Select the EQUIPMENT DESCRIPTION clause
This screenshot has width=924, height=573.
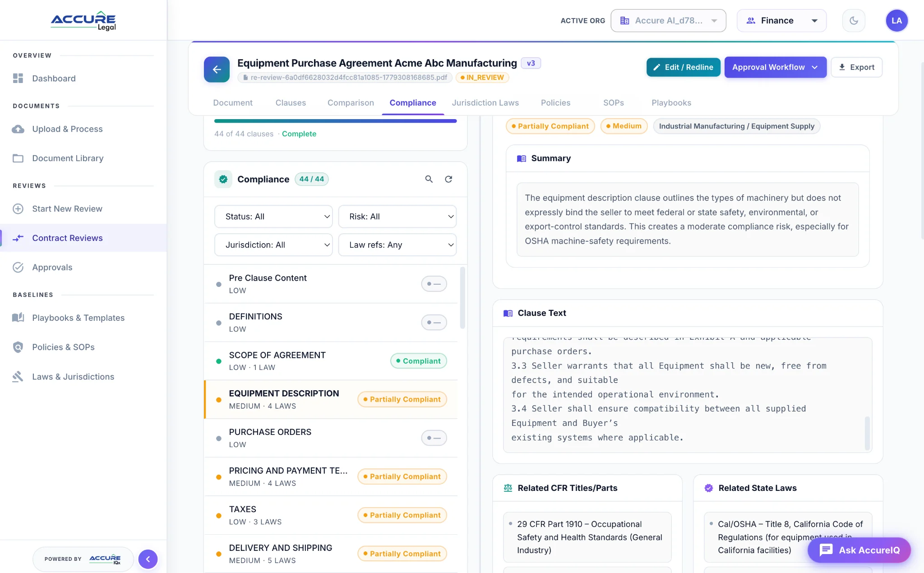(x=331, y=399)
